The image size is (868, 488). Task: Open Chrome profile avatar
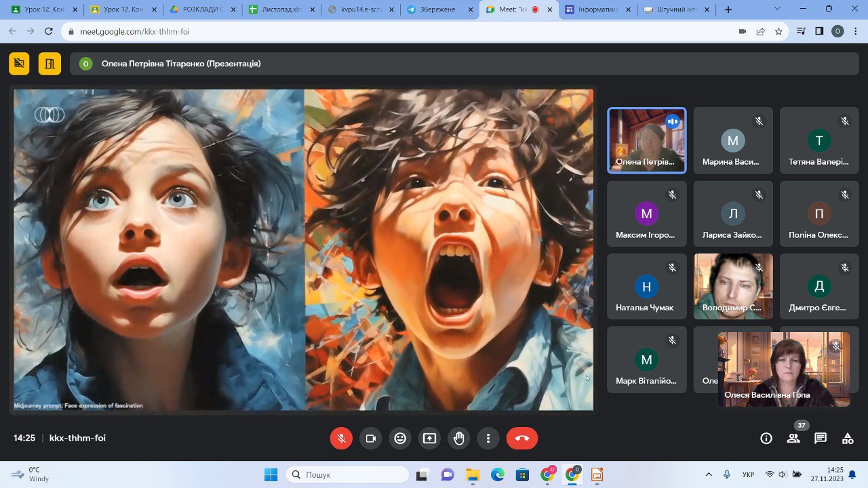837,31
